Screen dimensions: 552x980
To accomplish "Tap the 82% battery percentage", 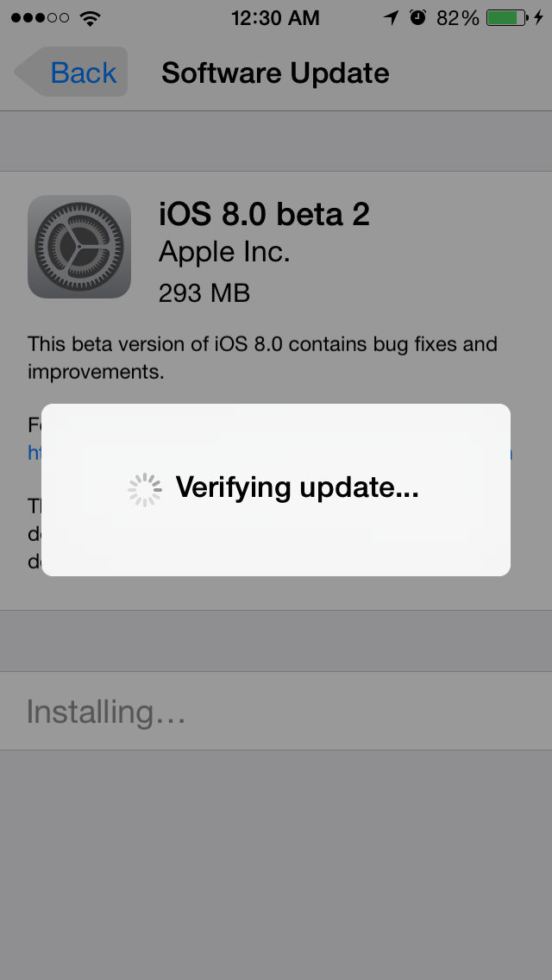I will (x=458, y=18).
